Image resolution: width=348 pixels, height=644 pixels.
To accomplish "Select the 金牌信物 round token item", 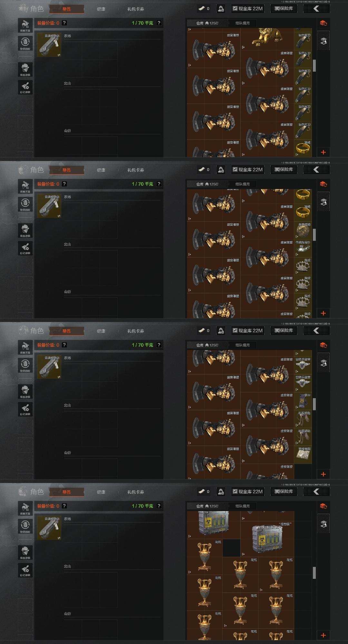I will [x=303, y=230].
